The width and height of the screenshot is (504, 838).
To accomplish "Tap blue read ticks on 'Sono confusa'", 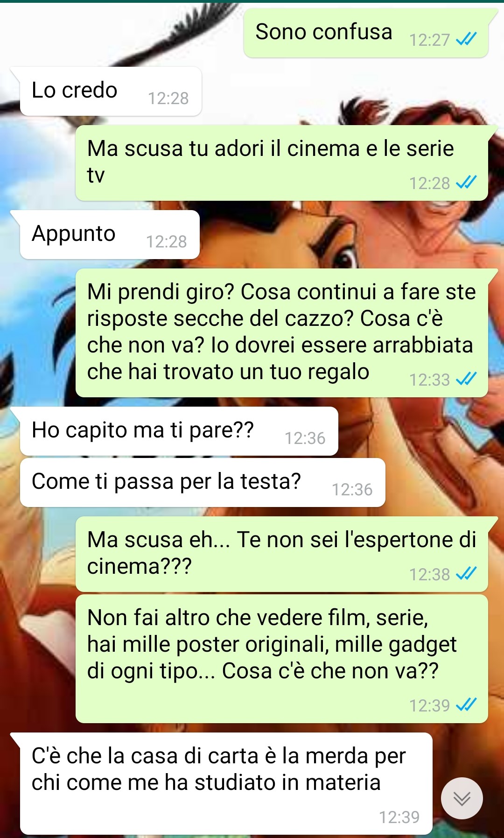I will (466, 39).
